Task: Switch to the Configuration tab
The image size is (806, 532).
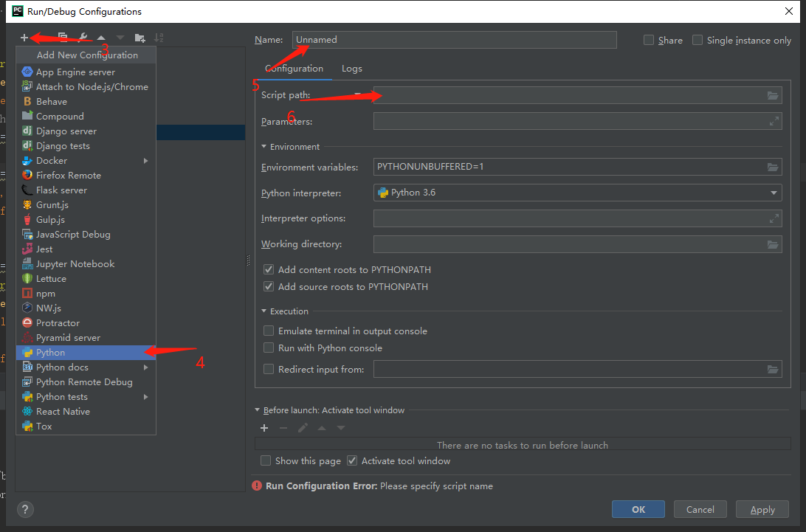Action: coord(294,69)
